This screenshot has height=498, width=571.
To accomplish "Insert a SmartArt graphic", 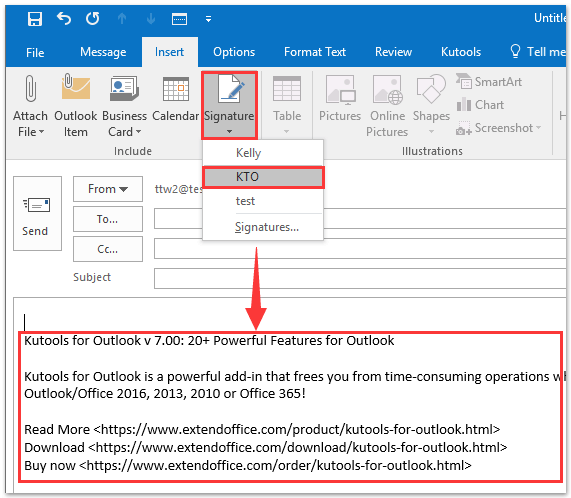I will tap(489, 82).
